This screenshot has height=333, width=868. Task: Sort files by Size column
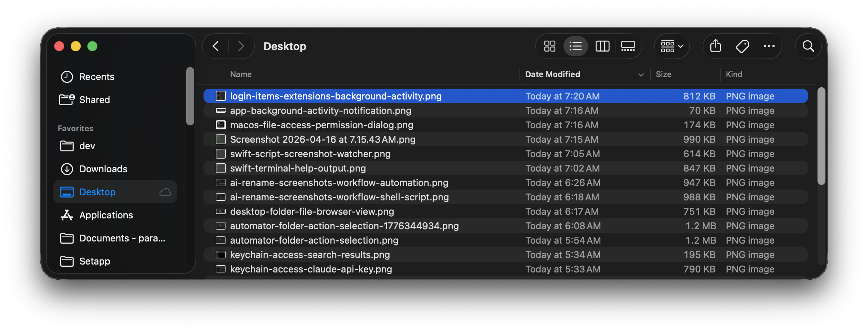tap(664, 74)
